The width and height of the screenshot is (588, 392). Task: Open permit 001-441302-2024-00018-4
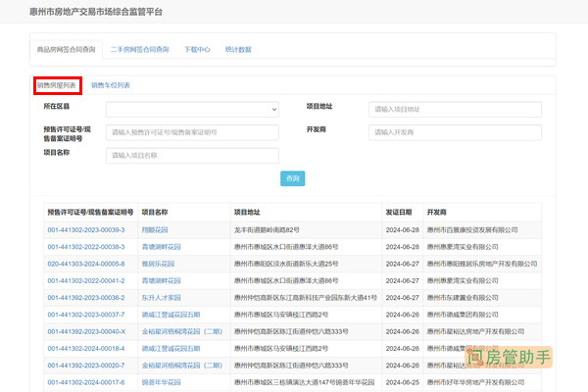coord(86,349)
